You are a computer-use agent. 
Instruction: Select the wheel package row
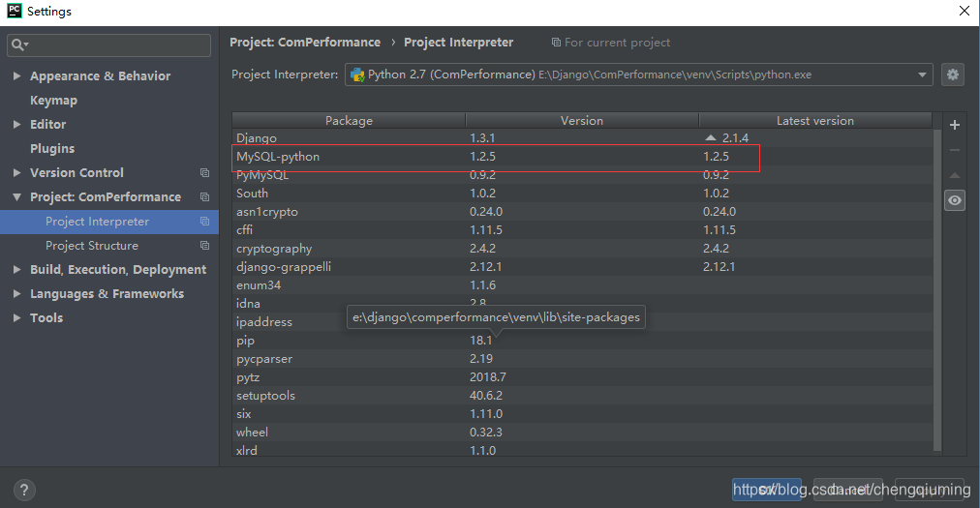(583, 433)
